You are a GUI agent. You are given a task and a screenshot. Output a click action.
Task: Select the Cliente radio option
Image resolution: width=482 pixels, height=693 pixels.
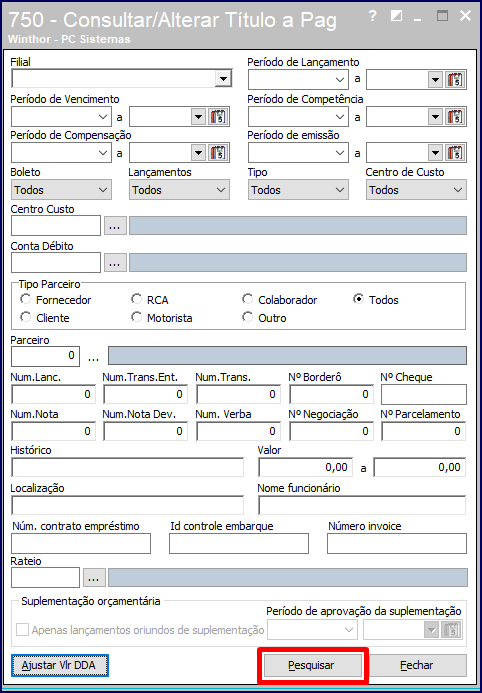tap(26, 317)
